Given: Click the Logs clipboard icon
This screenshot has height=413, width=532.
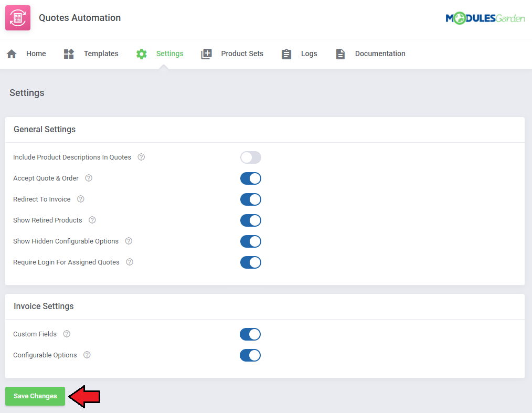Looking at the screenshot, I should click(286, 54).
